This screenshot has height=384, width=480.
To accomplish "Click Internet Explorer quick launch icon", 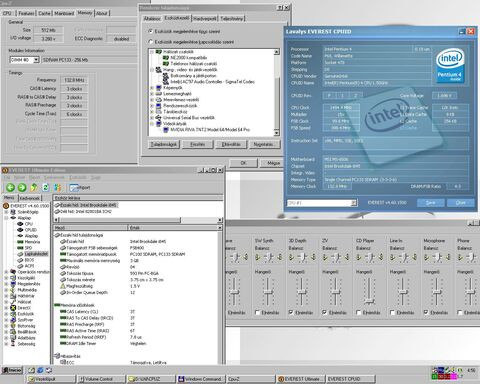I will pos(40,370).
